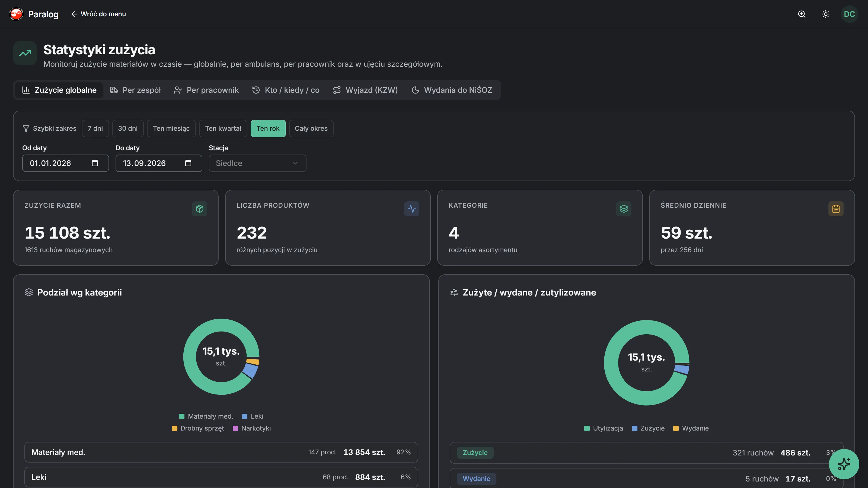868x488 pixels.
Task: Click the trending chart icon beside Statystyki zużycia
Action: (x=25, y=53)
